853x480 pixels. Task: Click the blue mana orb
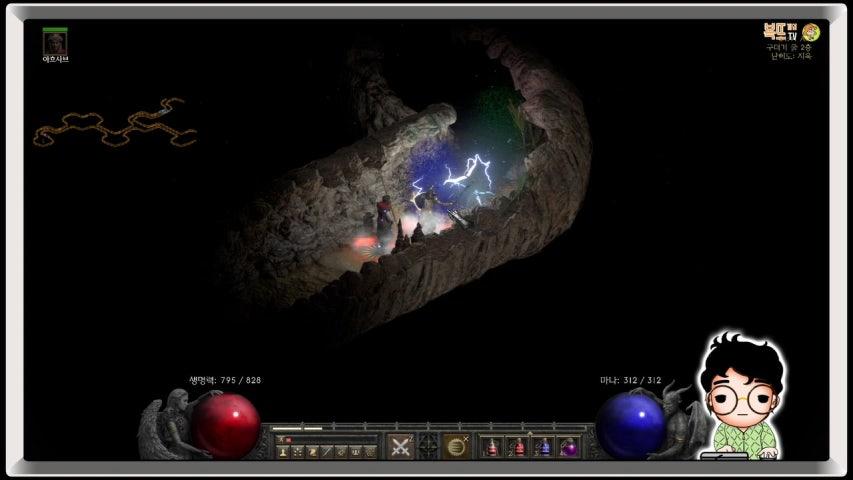631,426
